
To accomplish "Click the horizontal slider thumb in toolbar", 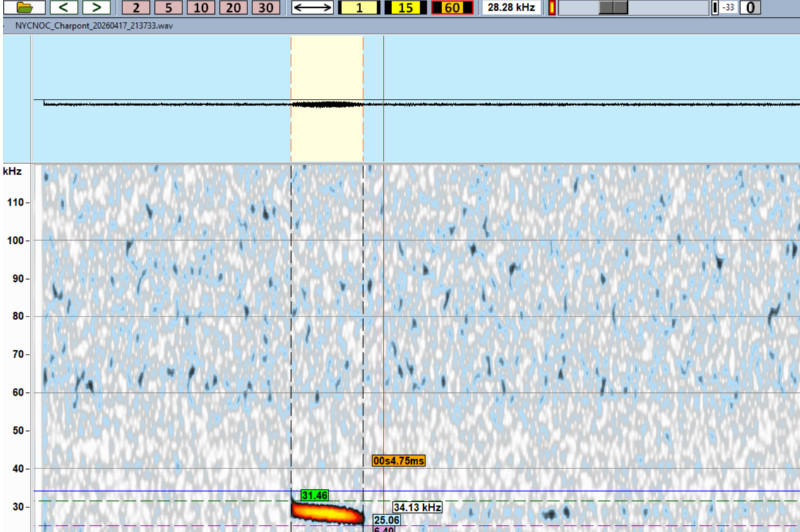I will (x=613, y=8).
